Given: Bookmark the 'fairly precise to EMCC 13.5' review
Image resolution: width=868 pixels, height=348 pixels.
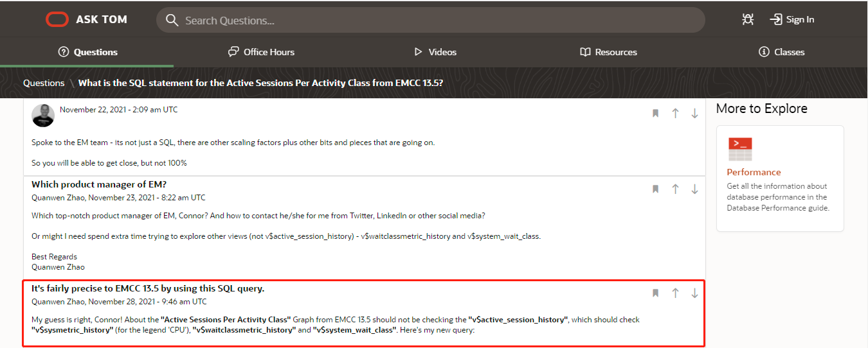Looking at the screenshot, I should (x=655, y=293).
